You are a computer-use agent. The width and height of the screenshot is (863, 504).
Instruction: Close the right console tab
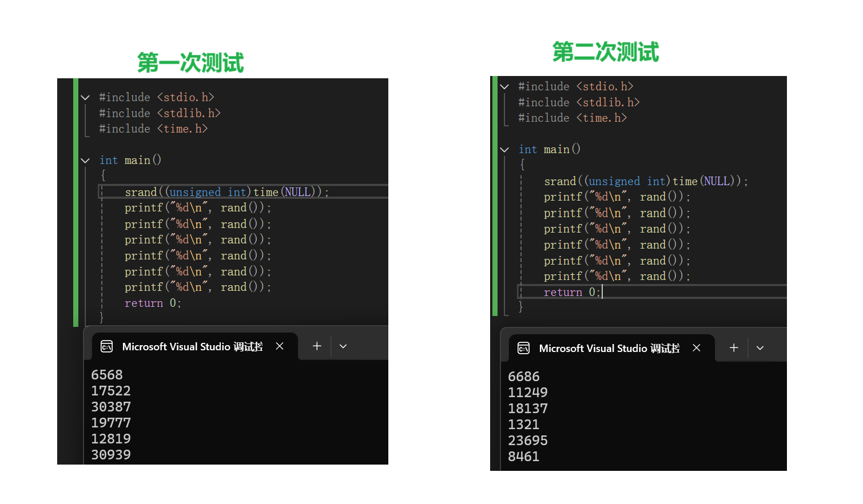[x=697, y=348]
